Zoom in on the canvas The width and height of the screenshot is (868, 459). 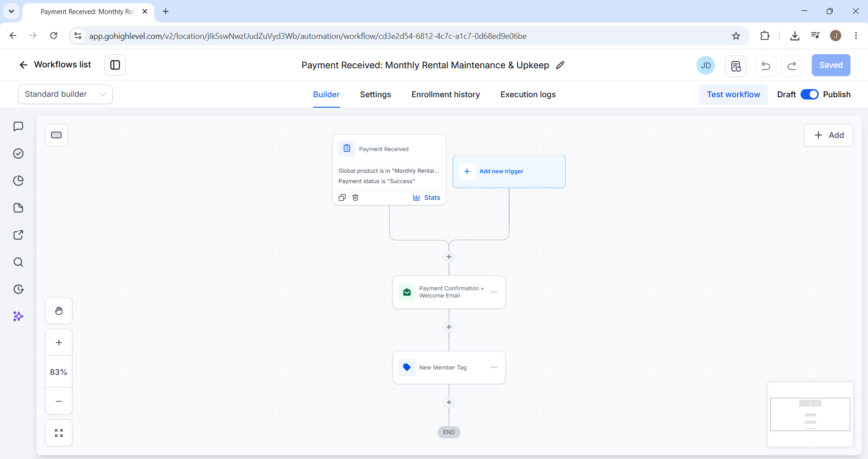(59, 342)
